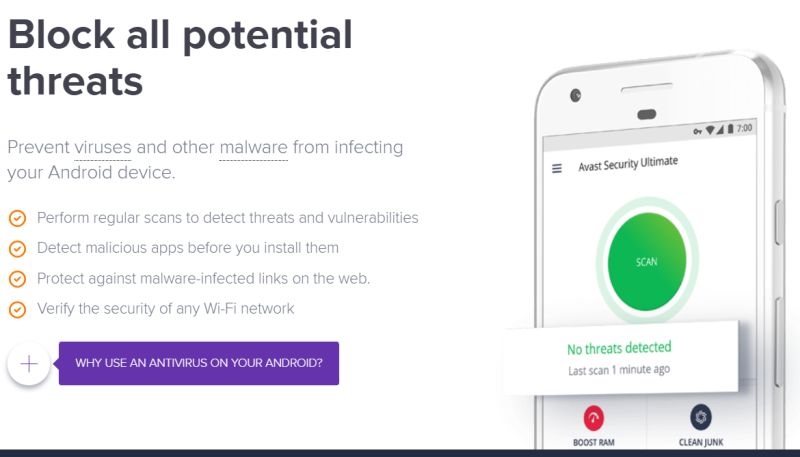
Task: Click the underlined 'viruses' link
Action: [x=102, y=148]
